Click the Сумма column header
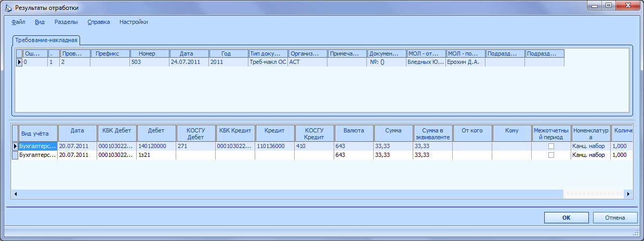This screenshot has width=644, height=241. point(393,133)
